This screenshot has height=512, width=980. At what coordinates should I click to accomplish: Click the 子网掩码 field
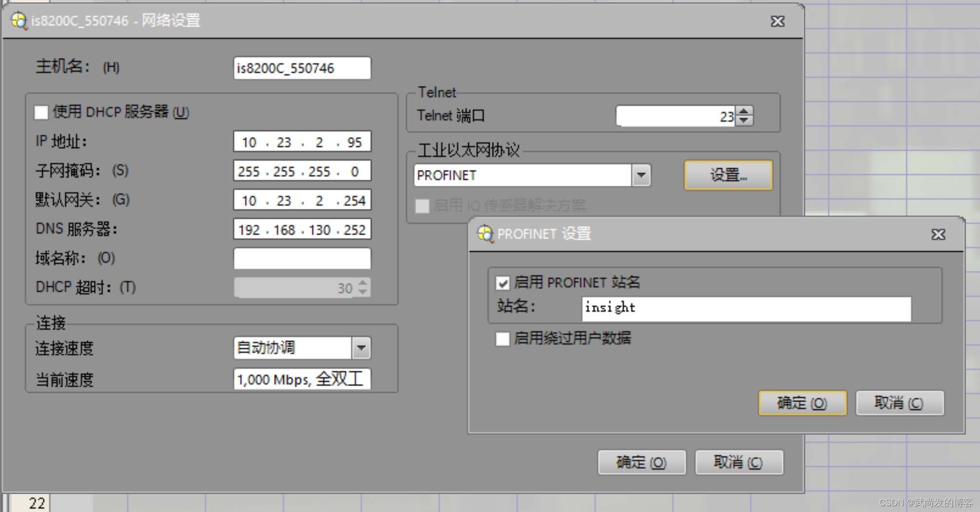coord(302,171)
